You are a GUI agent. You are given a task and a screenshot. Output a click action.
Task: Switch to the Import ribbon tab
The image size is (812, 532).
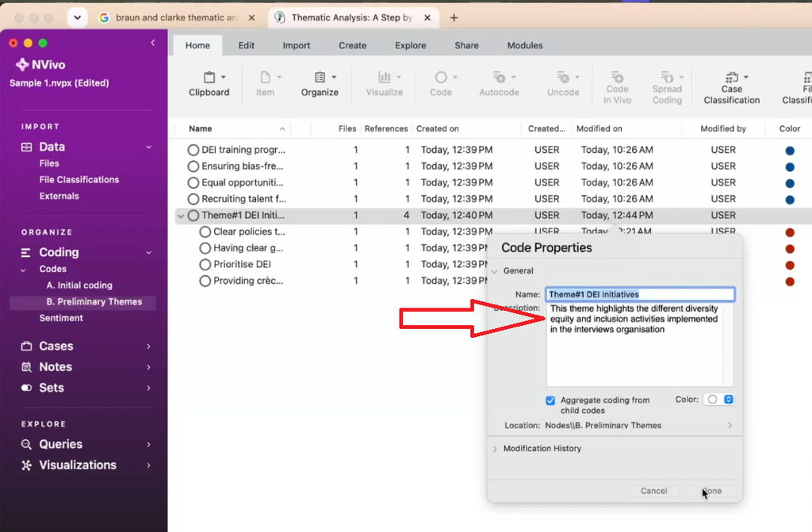point(297,45)
